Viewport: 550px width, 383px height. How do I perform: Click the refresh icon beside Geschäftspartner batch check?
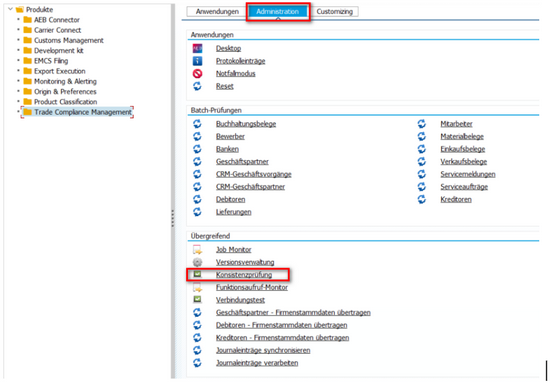tap(197, 162)
